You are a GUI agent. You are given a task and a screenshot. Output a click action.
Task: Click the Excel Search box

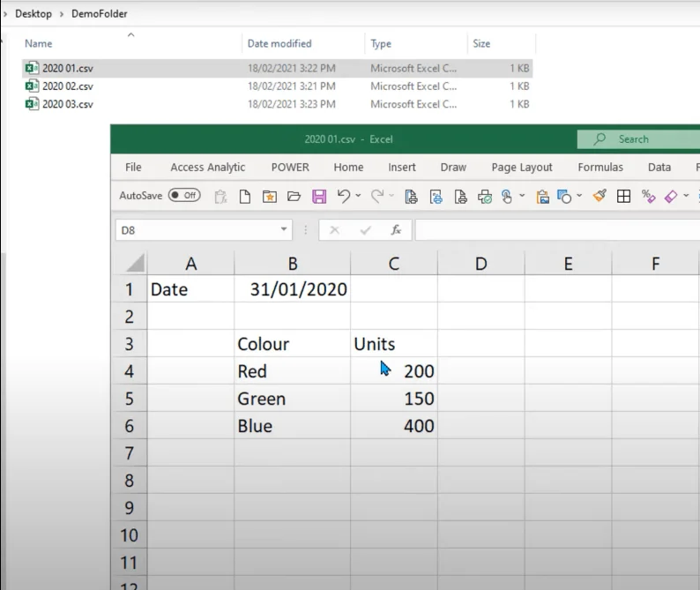[x=638, y=139]
